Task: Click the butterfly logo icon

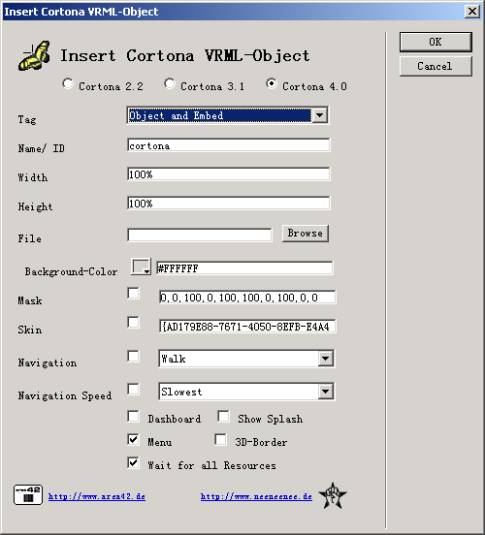Action: click(34, 56)
